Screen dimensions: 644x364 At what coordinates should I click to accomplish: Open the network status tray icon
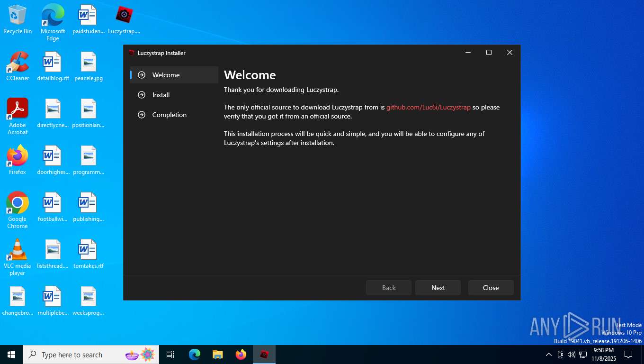583,355
